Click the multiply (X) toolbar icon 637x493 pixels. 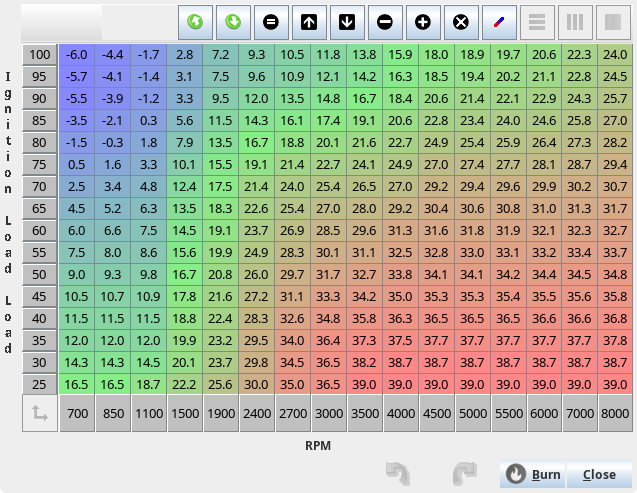pos(460,21)
